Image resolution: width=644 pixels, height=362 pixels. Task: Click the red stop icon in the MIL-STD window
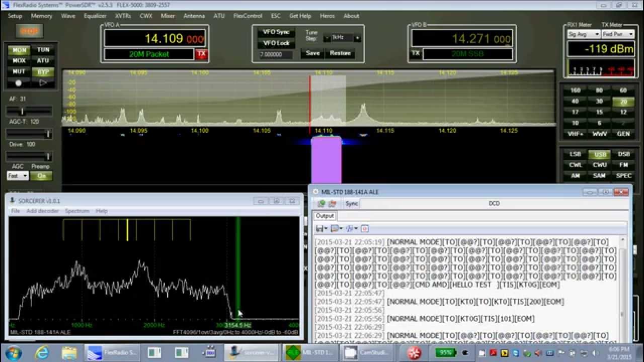click(x=332, y=204)
